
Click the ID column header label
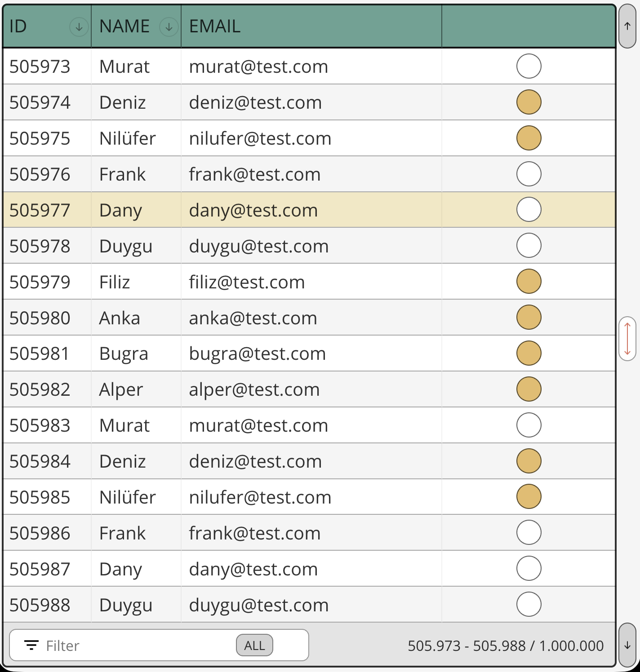pos(18,27)
